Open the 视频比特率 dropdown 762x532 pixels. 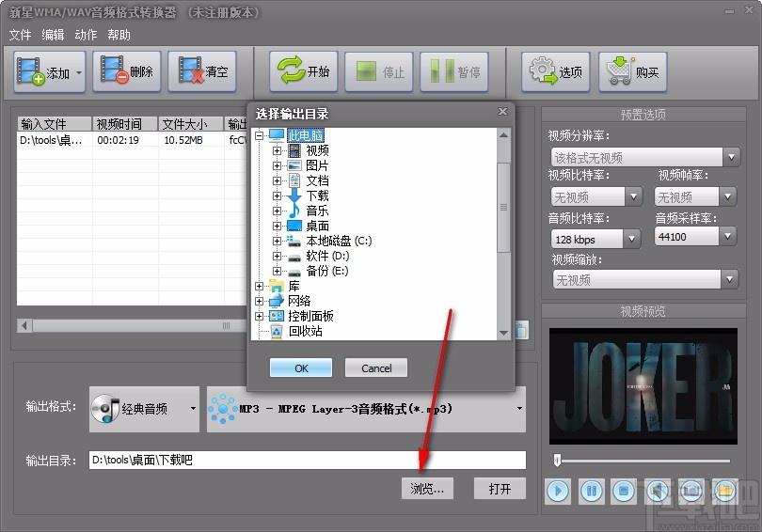[x=633, y=197]
